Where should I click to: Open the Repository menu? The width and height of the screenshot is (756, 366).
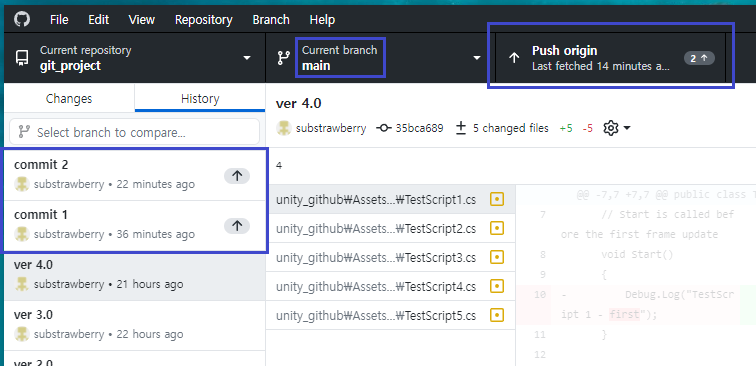[x=203, y=20]
